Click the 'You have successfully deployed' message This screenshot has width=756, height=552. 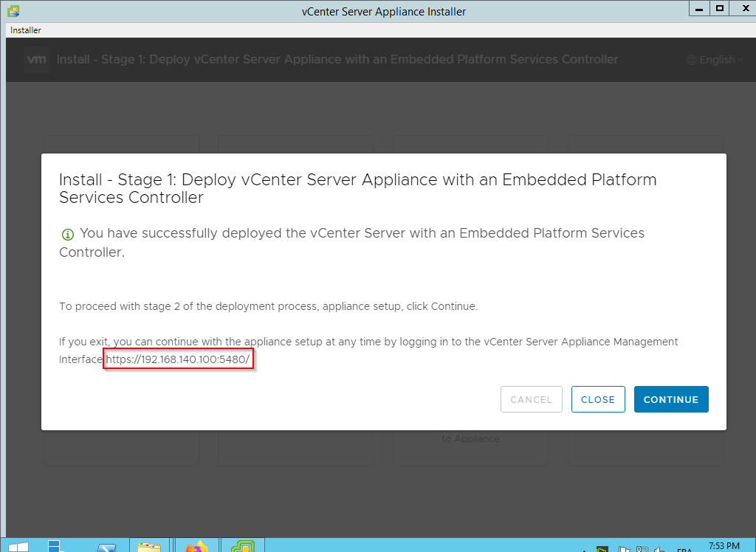pos(351,243)
